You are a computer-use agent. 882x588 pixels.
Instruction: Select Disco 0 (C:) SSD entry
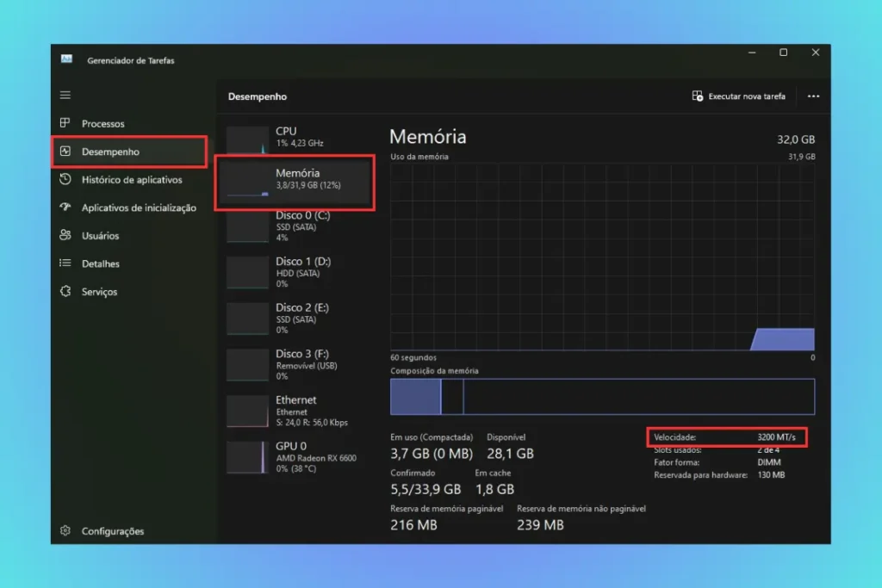[295, 226]
